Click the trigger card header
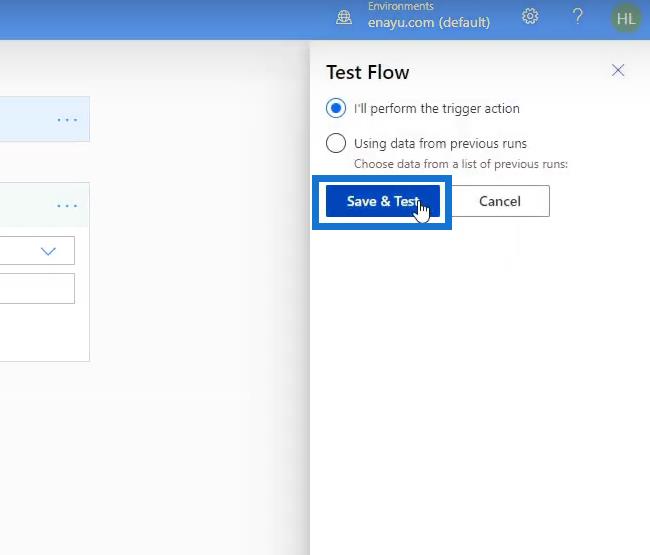The height and width of the screenshot is (555, 650). point(44,119)
